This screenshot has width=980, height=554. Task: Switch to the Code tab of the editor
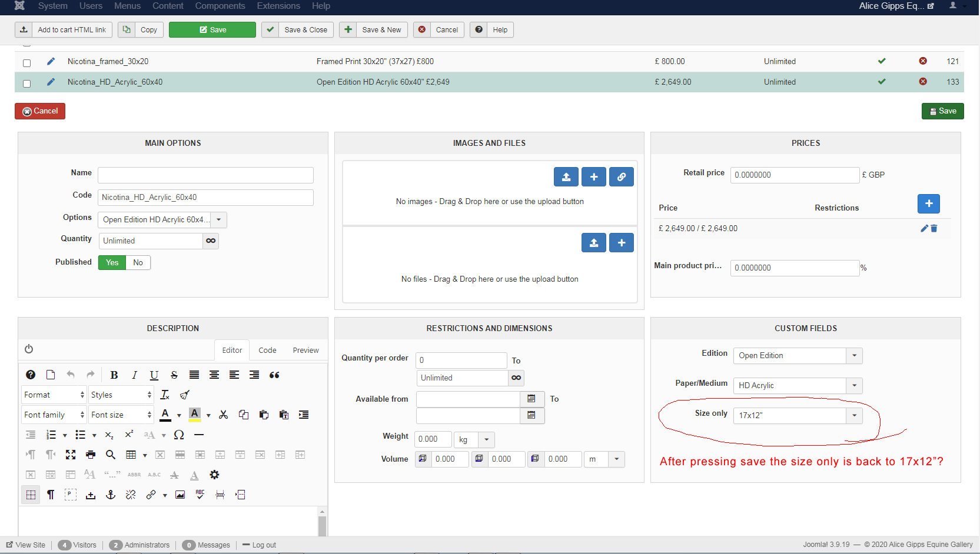pyautogui.click(x=267, y=351)
